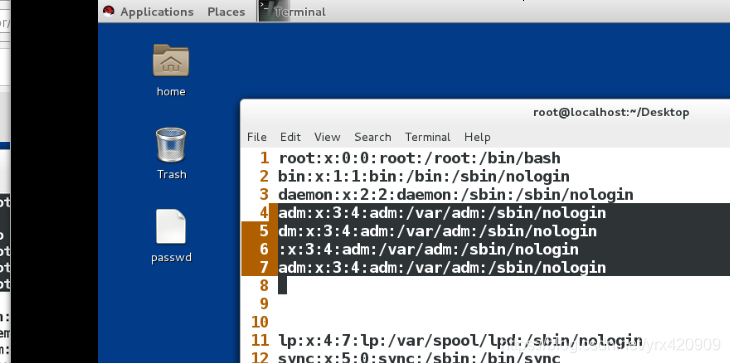Click line 5 text dm:x:3:4:adm:/var/adm:/sbin/nologin
Screen dimensions: 730x363
pos(438,231)
